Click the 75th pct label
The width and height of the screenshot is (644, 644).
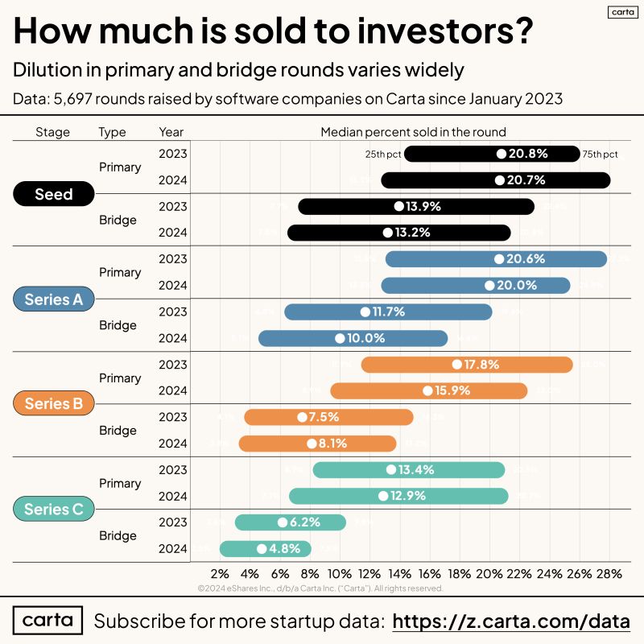click(x=600, y=155)
